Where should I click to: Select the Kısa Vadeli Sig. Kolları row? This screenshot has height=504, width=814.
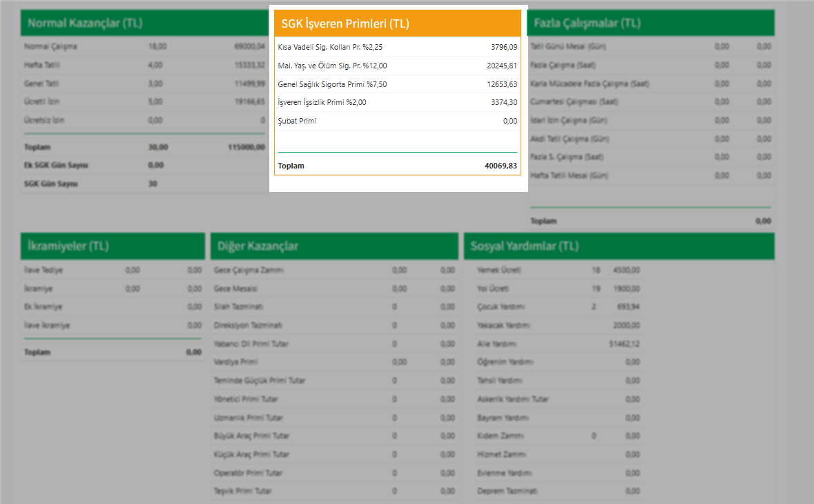(x=397, y=47)
